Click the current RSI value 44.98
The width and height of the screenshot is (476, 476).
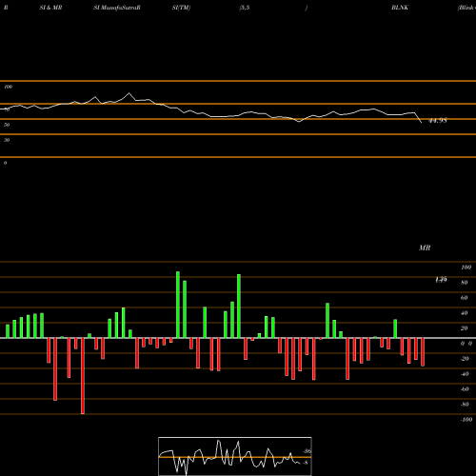coord(438,121)
